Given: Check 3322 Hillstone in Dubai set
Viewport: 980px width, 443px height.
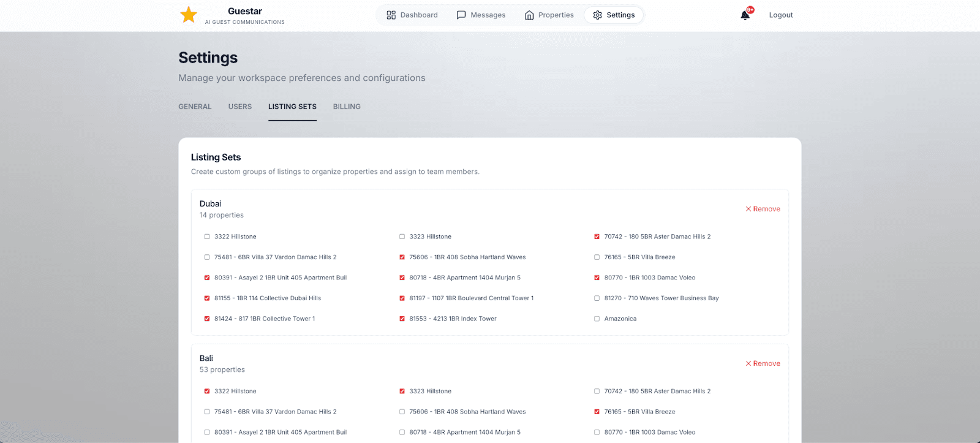Looking at the screenshot, I should point(207,237).
